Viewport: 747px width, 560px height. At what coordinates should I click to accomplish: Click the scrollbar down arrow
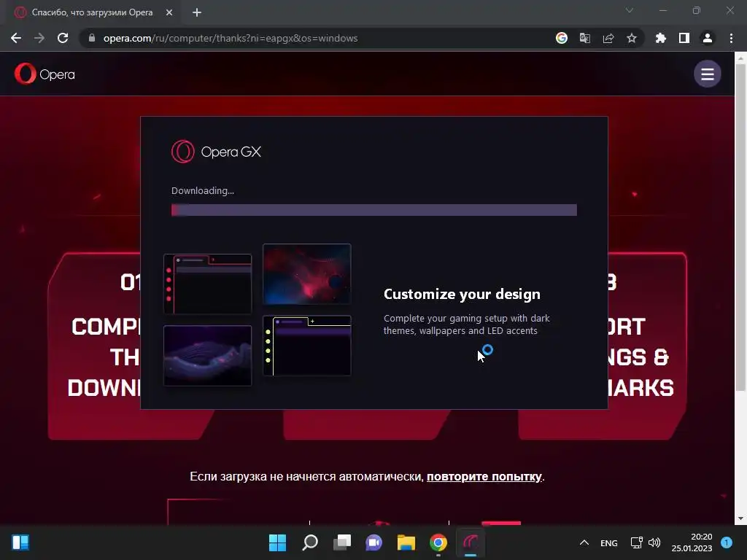pos(740,518)
